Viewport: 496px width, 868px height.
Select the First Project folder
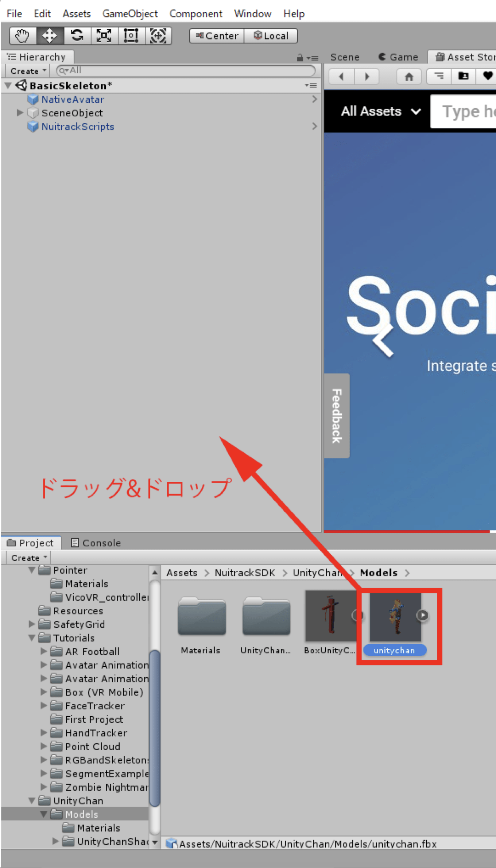94,719
